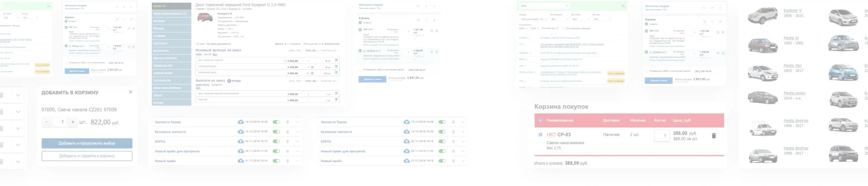868x186 pixels.
Task: Click 'Explorer V' car thumbnail
Action: click(x=763, y=15)
